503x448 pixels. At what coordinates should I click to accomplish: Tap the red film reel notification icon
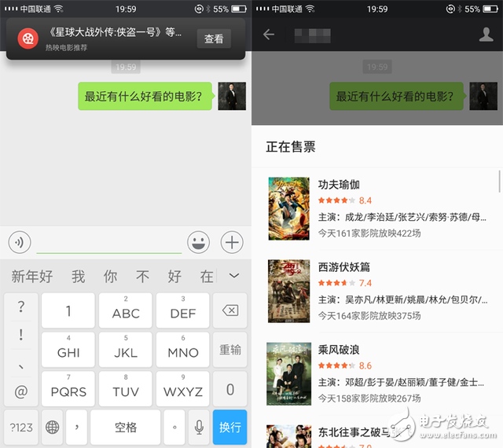[28, 38]
